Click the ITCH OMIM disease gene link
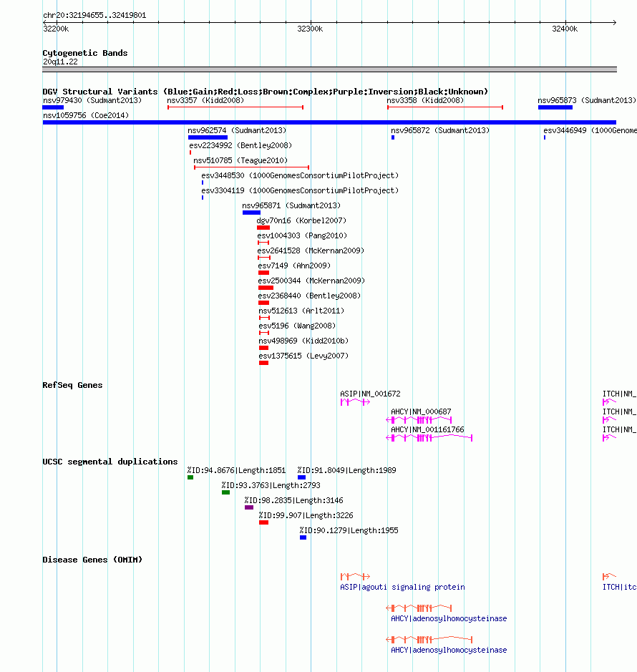 point(619,587)
